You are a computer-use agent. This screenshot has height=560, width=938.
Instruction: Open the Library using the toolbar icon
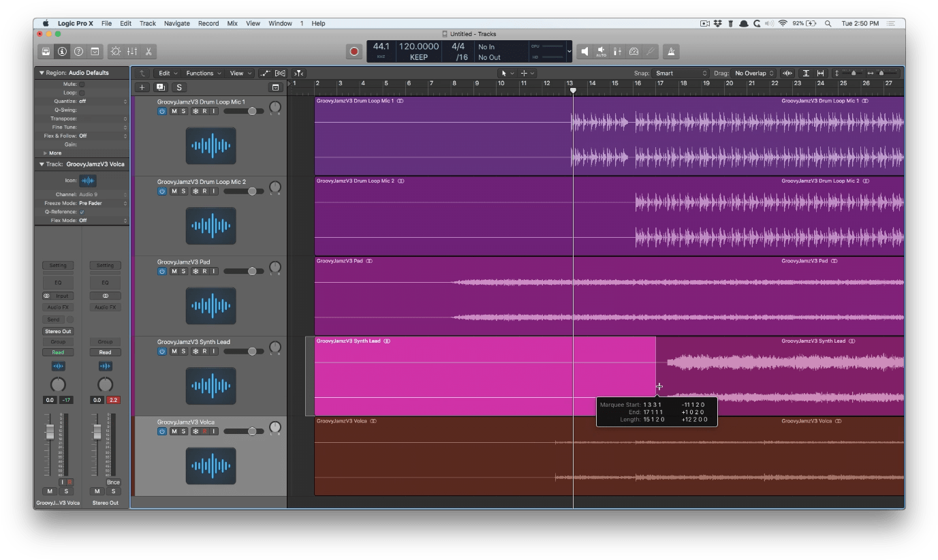pos(44,51)
